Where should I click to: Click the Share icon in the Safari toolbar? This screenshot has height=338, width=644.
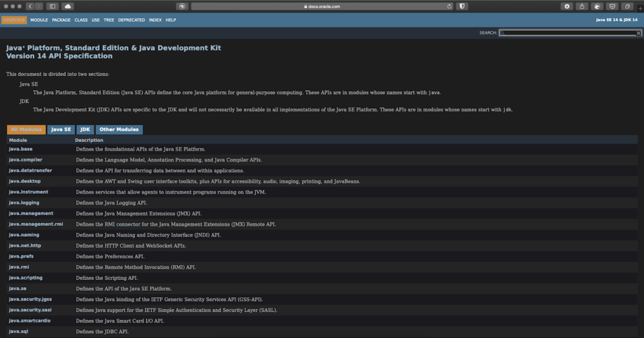pyautogui.click(x=582, y=6)
